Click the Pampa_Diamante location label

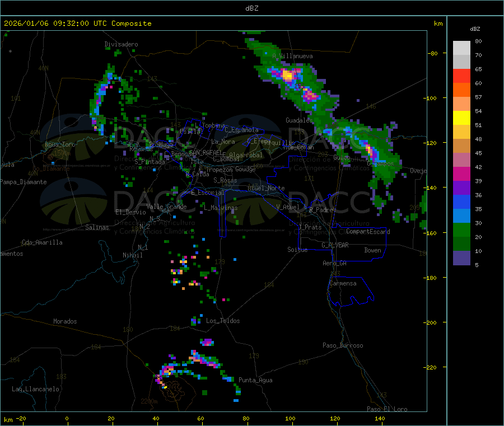pyautogui.click(x=24, y=182)
